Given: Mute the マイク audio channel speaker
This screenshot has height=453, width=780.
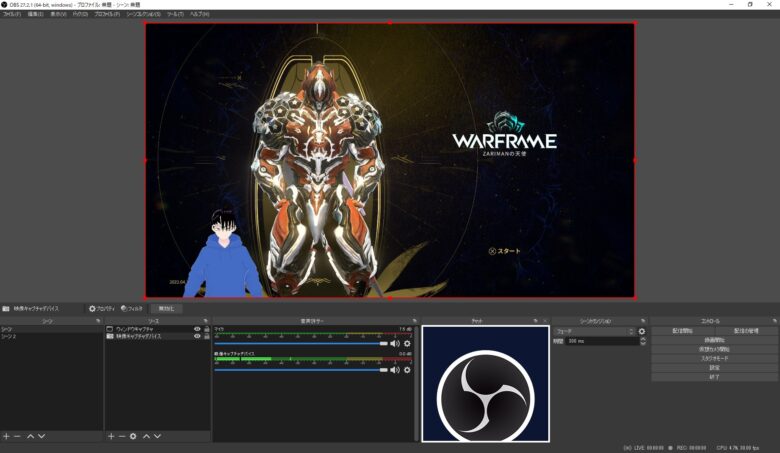Looking at the screenshot, I should click(395, 344).
